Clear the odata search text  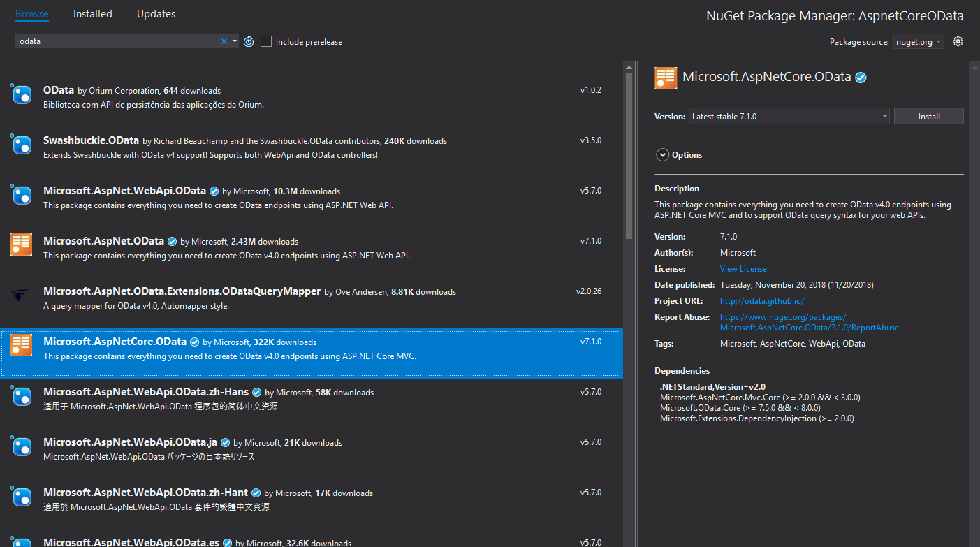224,41
